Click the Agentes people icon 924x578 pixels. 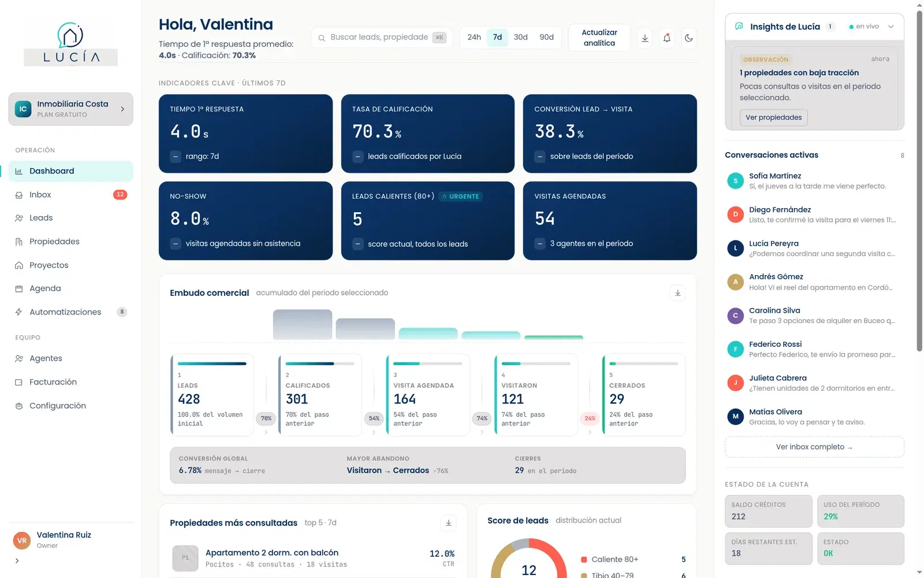19,358
